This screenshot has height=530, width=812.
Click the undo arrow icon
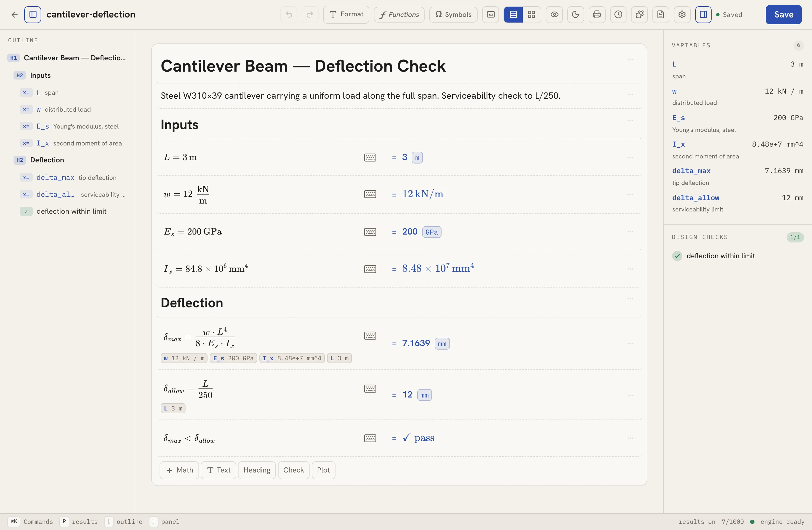289,15
